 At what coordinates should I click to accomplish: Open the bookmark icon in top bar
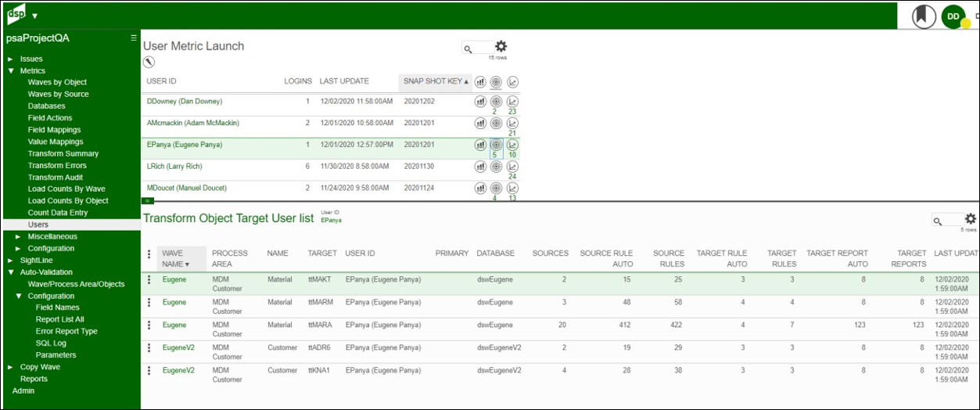coord(924,16)
